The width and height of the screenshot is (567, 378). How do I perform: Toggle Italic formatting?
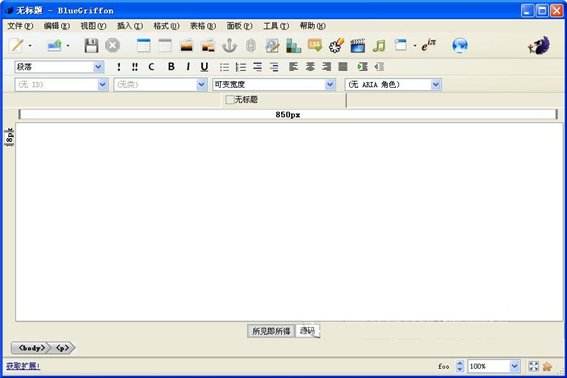click(x=188, y=67)
